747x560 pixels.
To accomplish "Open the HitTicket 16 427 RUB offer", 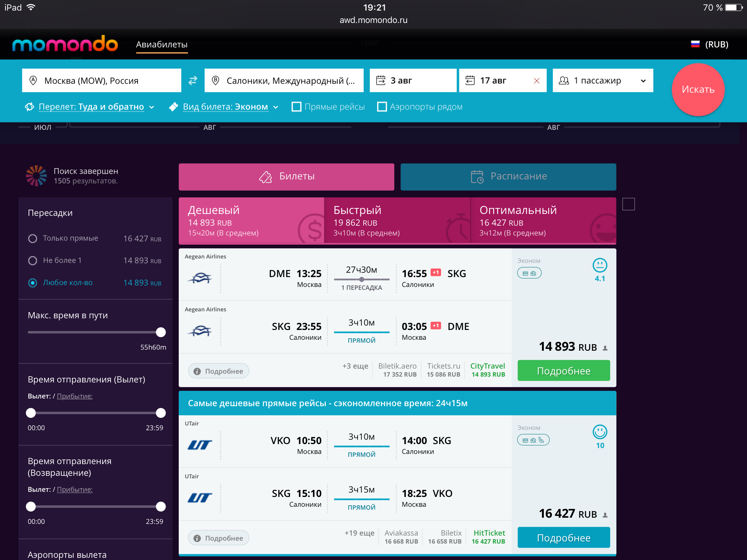I will pos(488,537).
